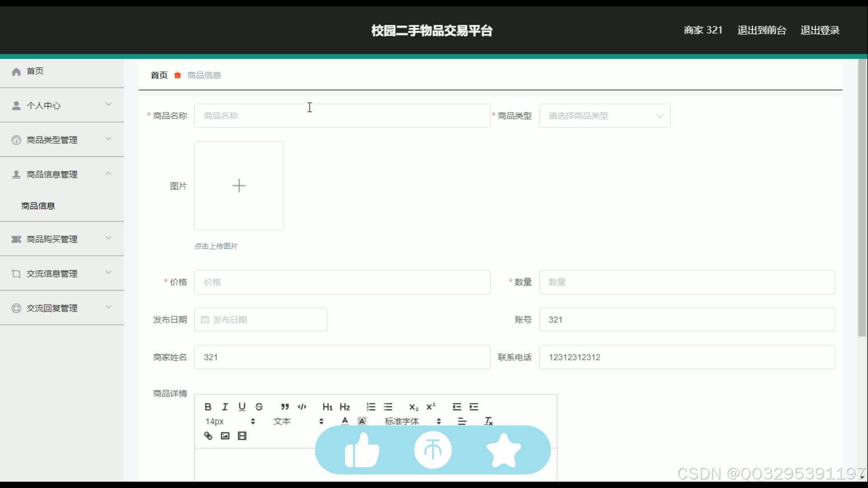868x488 pixels.
Task: Open the 商品类型 select dropdown
Action: 604,116
